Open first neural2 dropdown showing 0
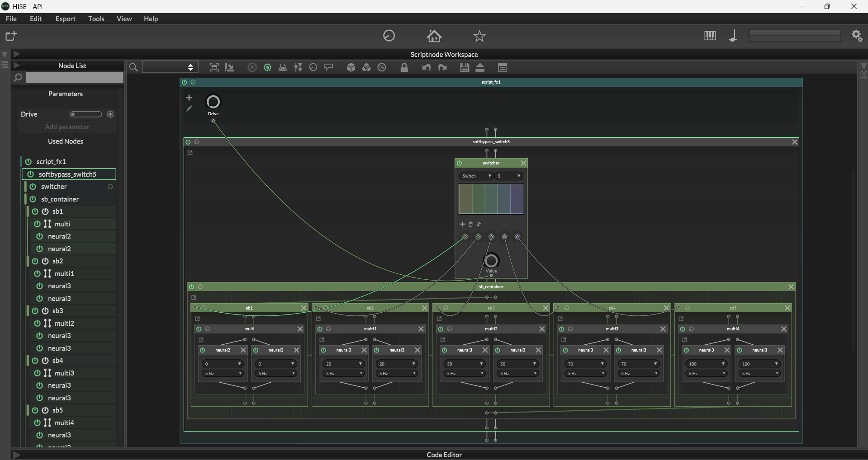Screen dimensions: 868x460 pyautogui.click(x=223, y=364)
